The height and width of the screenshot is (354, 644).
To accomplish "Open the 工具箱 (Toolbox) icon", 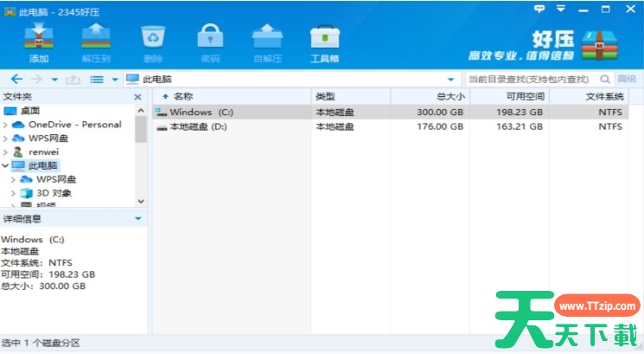I will point(324,41).
